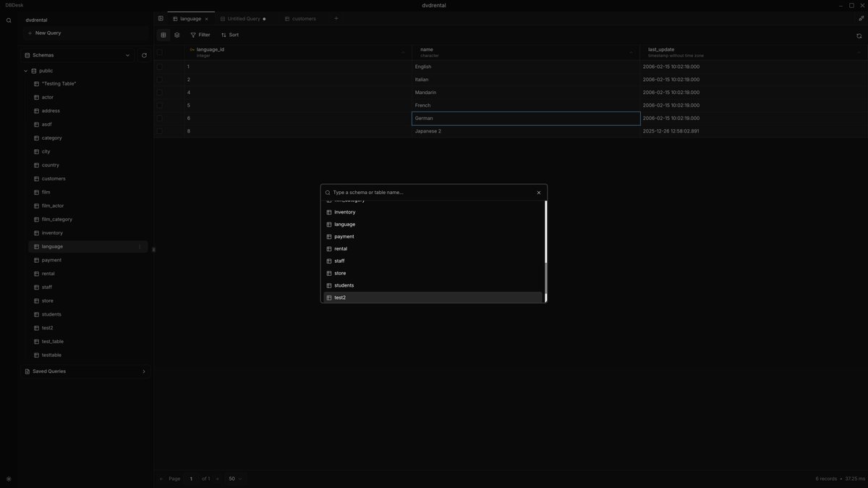868x488 pixels.
Task: Switch to the customers tab
Action: coord(300,19)
